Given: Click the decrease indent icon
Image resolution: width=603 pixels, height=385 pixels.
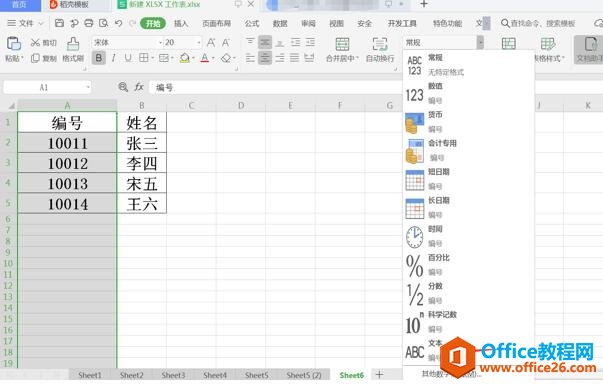Looking at the screenshot, I should pos(295,42).
